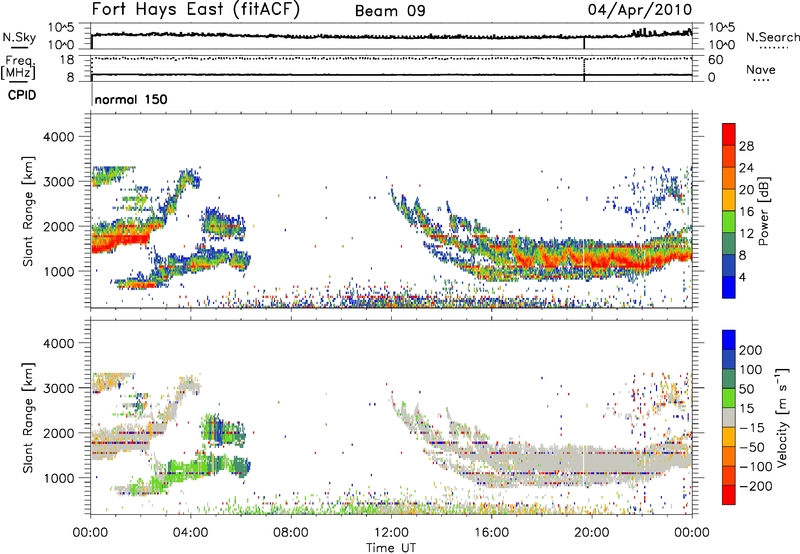800x554 pixels.
Task: Click the date '04/Apr/2010'
Action: [640, 10]
